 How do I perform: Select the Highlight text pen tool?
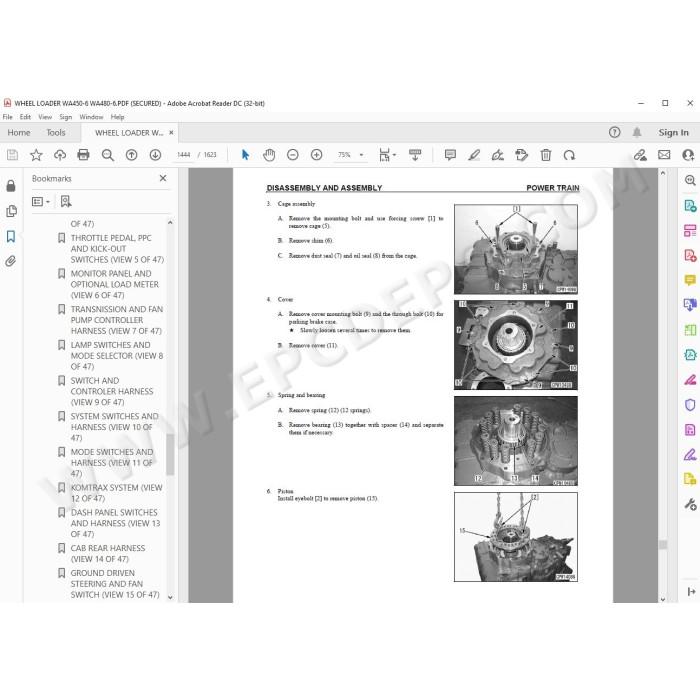point(474,155)
